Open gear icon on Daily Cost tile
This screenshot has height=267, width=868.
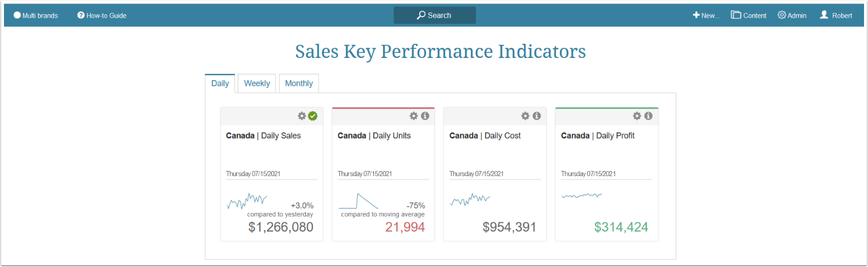point(525,116)
